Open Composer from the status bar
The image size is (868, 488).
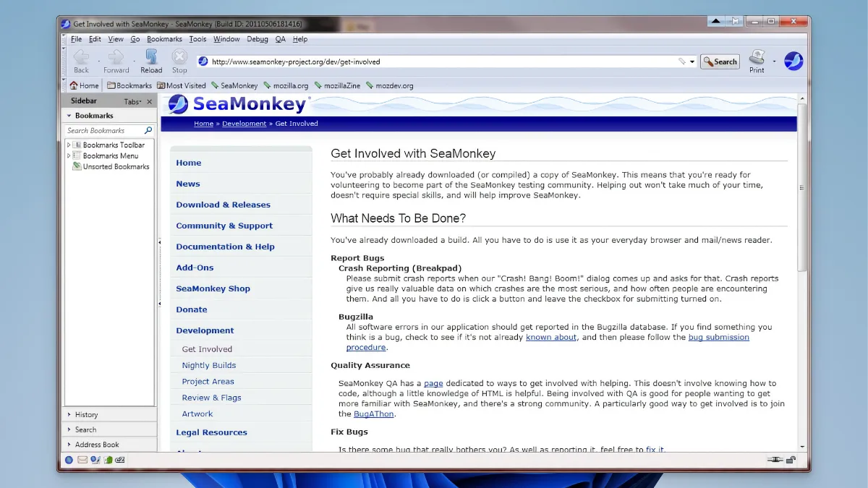pyautogui.click(x=95, y=460)
